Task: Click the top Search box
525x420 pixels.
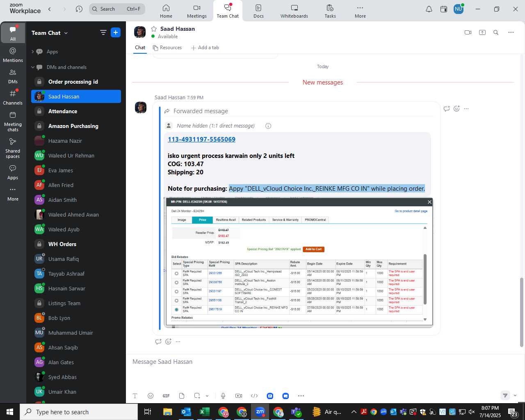Action: 117,9
